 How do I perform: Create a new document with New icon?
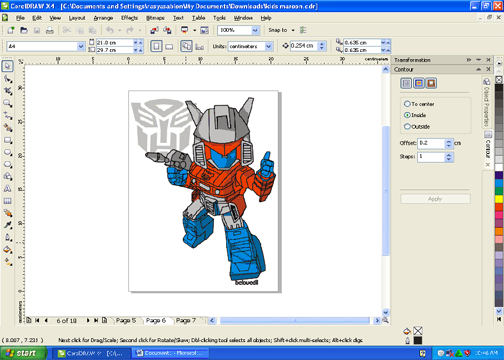11,30
